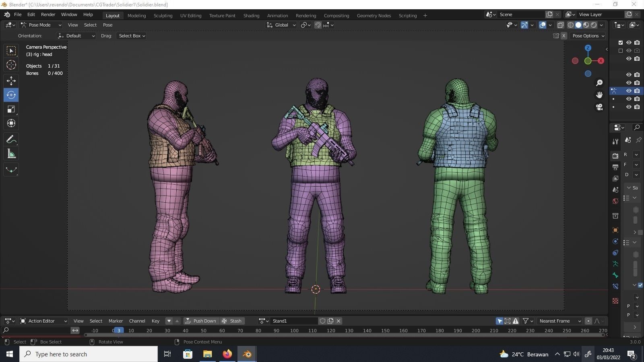Open the Marker menu in Action Editor
The height and width of the screenshot is (362, 644).
[x=116, y=321]
